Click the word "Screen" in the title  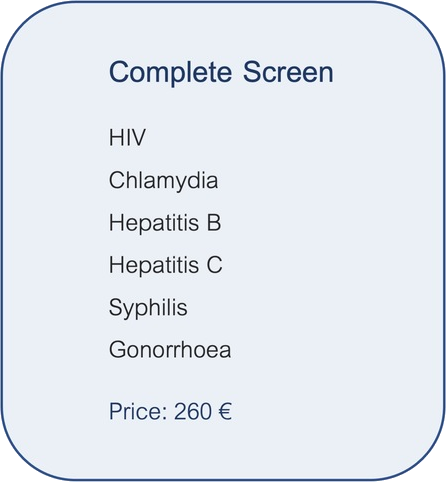point(288,72)
